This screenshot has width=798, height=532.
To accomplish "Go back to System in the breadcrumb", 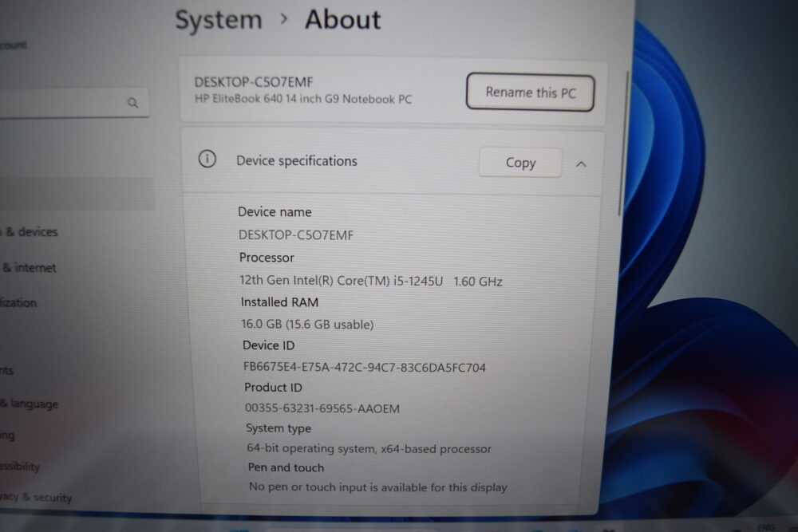I will click(219, 20).
